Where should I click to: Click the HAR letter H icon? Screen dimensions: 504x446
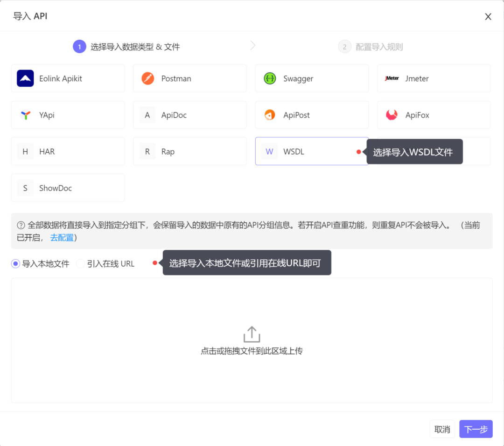click(25, 151)
